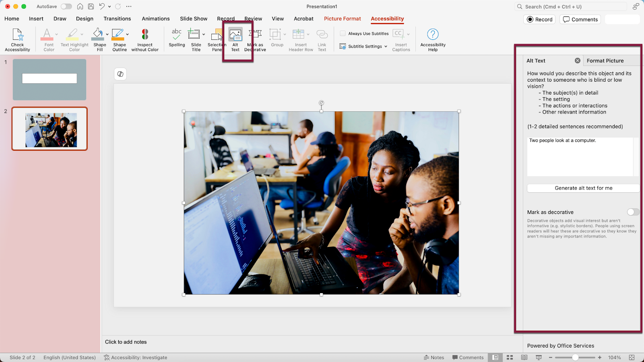The width and height of the screenshot is (644, 362).
Task: Adjust the zoom slider
Action: 575,357
